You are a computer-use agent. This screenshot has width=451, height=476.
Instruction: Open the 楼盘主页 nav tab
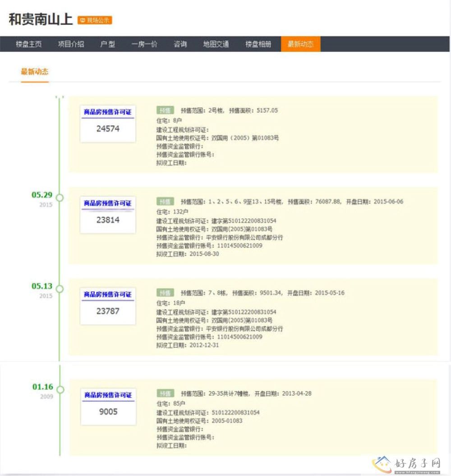coord(29,44)
